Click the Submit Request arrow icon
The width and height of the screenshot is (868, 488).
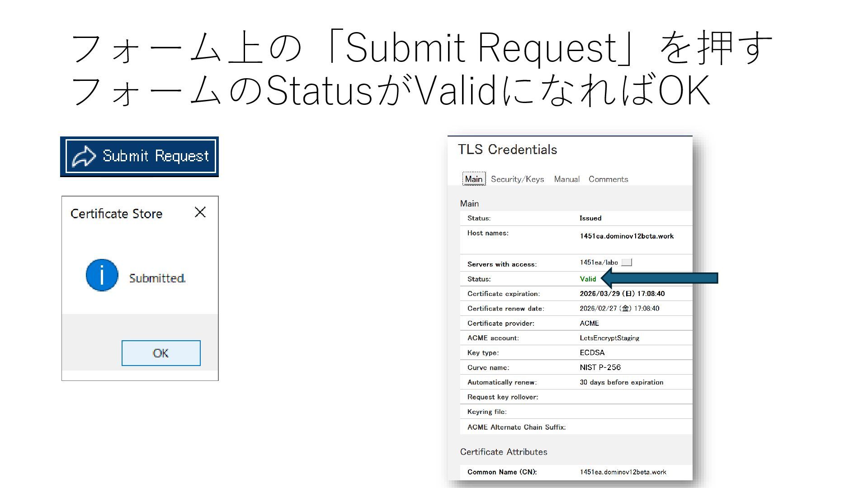[x=84, y=157]
